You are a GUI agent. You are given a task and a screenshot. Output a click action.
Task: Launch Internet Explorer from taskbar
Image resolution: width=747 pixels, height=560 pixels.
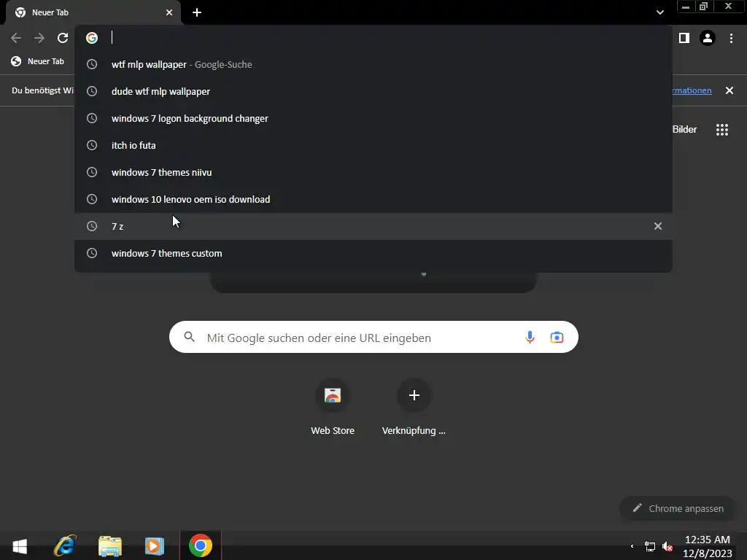click(x=65, y=545)
